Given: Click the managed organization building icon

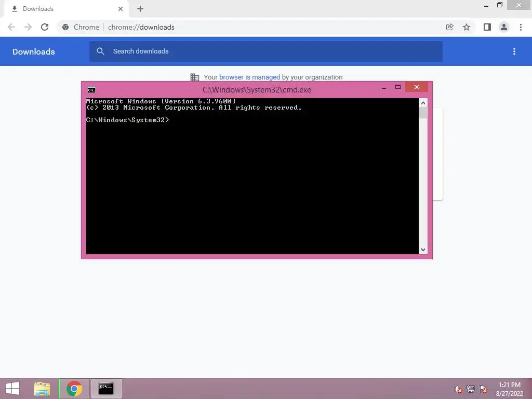Looking at the screenshot, I should [195, 77].
